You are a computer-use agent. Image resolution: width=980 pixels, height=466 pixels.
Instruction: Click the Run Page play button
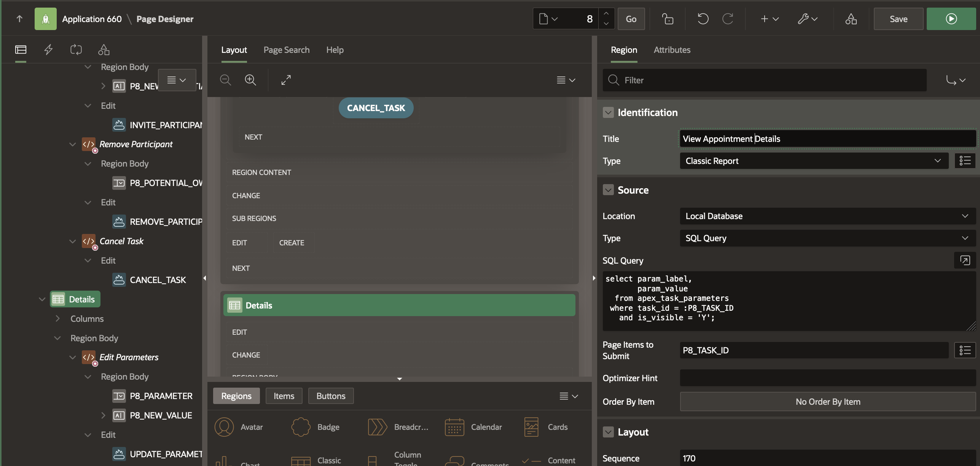pos(951,19)
